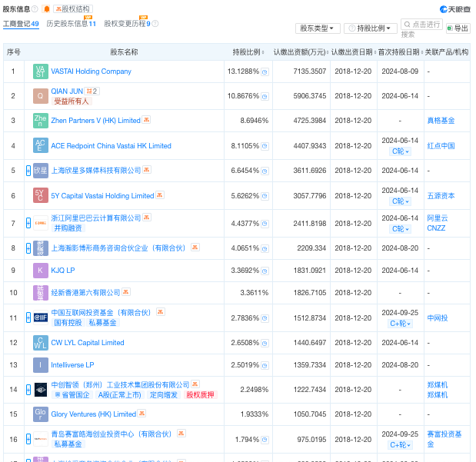
Task: Open C轮 dropdown in 阿里巴巴云计算 row
Action: point(400,229)
